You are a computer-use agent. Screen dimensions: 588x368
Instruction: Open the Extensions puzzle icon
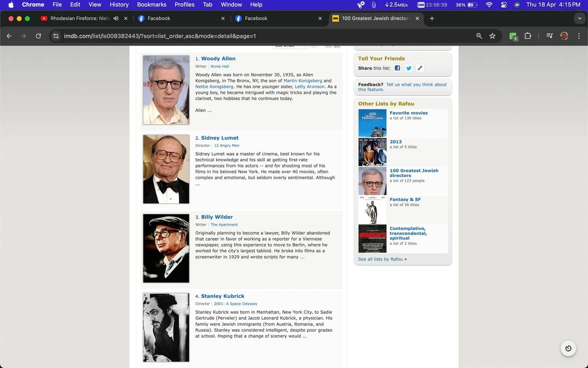click(528, 36)
